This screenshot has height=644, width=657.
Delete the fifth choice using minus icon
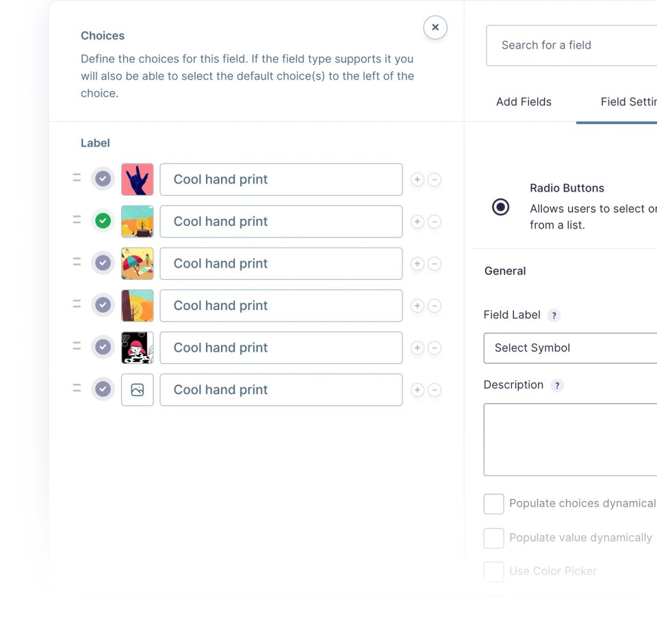pyautogui.click(x=435, y=348)
